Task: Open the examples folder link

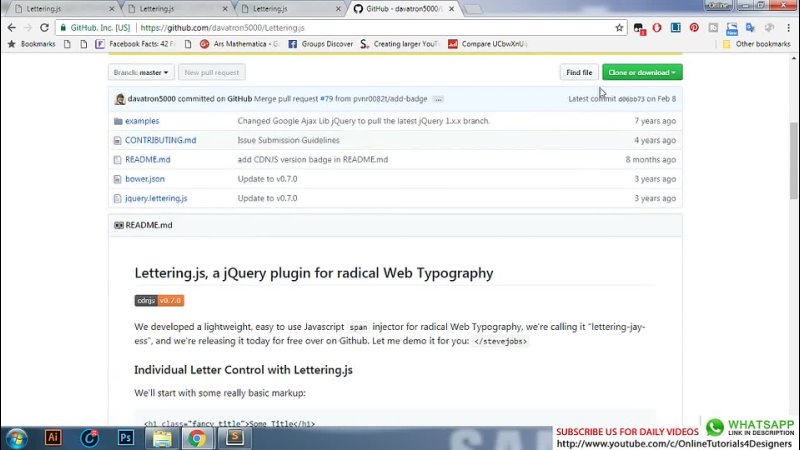Action: [x=142, y=121]
